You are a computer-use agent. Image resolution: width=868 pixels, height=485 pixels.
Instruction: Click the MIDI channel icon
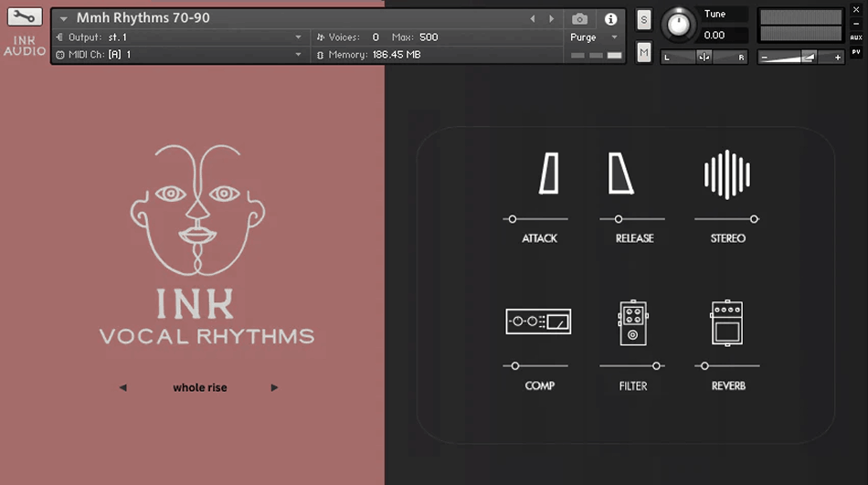tap(59, 55)
